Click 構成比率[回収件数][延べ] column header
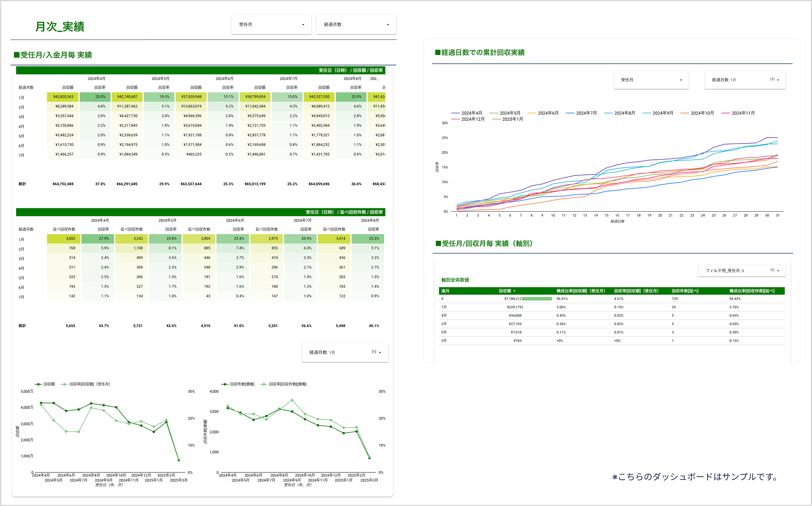Viewport: 812px width, 506px height. (x=752, y=291)
